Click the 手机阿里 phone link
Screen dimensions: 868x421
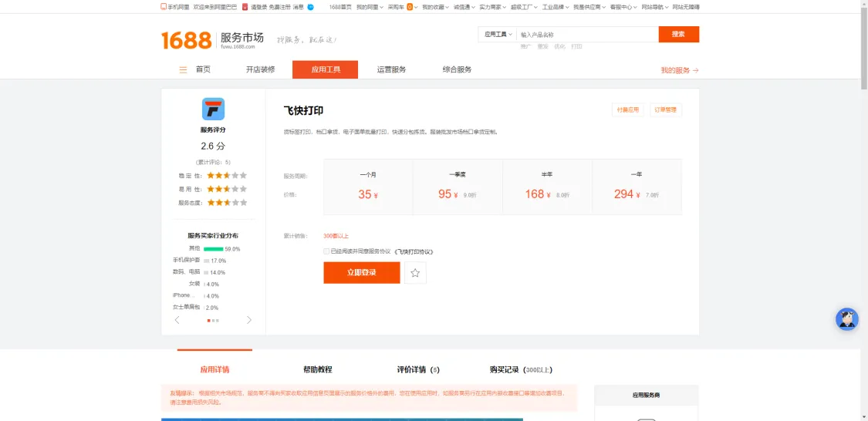tap(175, 7)
